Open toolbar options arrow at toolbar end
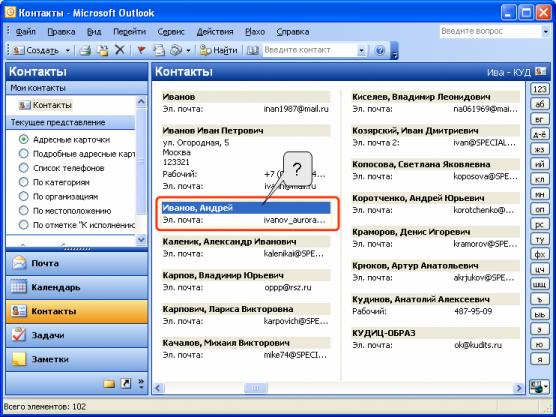 pos(394,51)
